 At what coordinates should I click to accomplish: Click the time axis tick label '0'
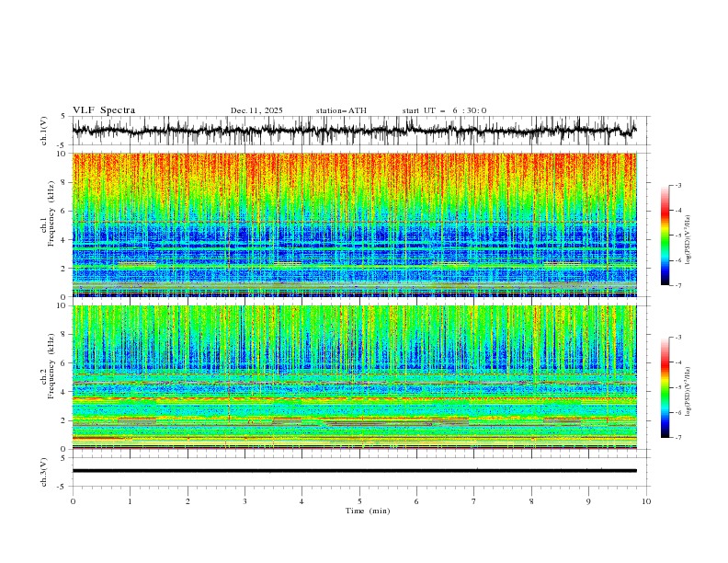coord(73,501)
